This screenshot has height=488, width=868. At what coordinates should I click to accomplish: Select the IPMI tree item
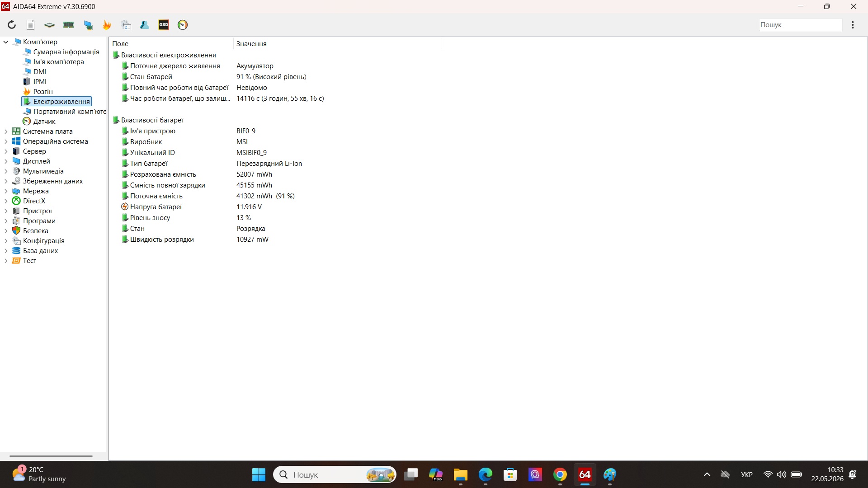coord(40,82)
